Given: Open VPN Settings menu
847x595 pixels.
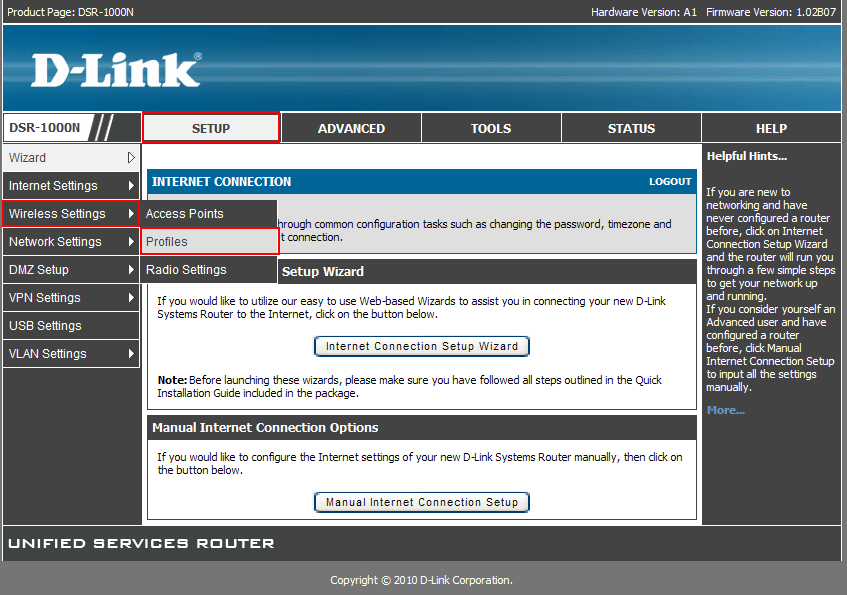Looking at the screenshot, I should [x=71, y=298].
